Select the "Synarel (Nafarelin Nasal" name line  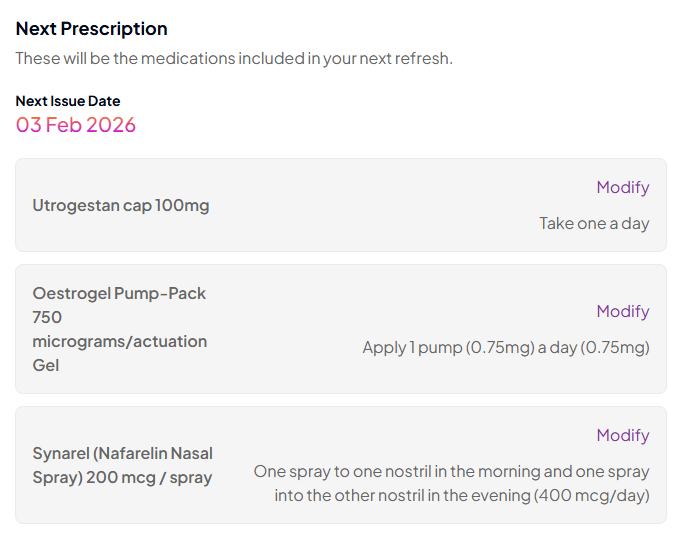pyautogui.click(x=122, y=453)
